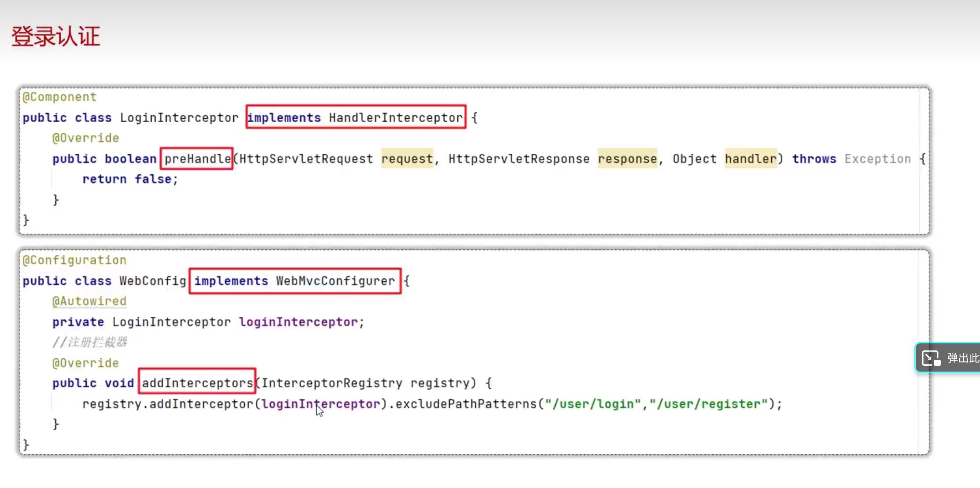980x488 pixels.
Task: Click the red-boxed addInterceptors method name
Action: pos(197,383)
